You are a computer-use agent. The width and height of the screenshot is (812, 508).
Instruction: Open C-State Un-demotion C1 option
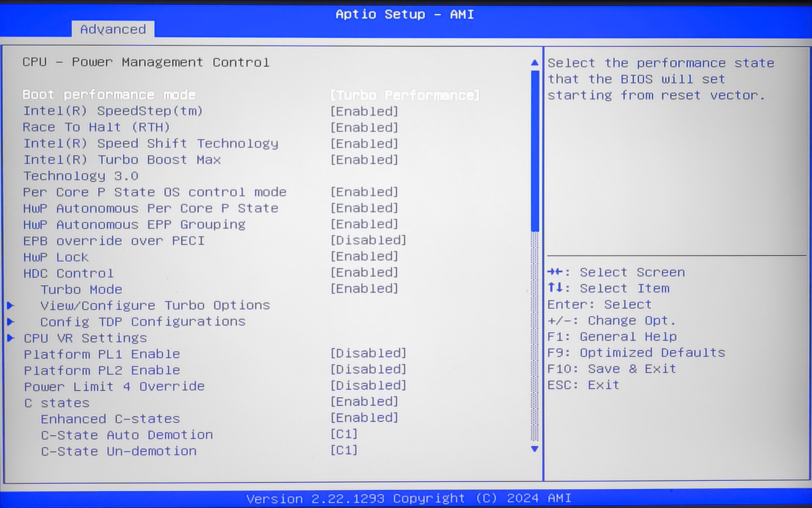(x=344, y=450)
